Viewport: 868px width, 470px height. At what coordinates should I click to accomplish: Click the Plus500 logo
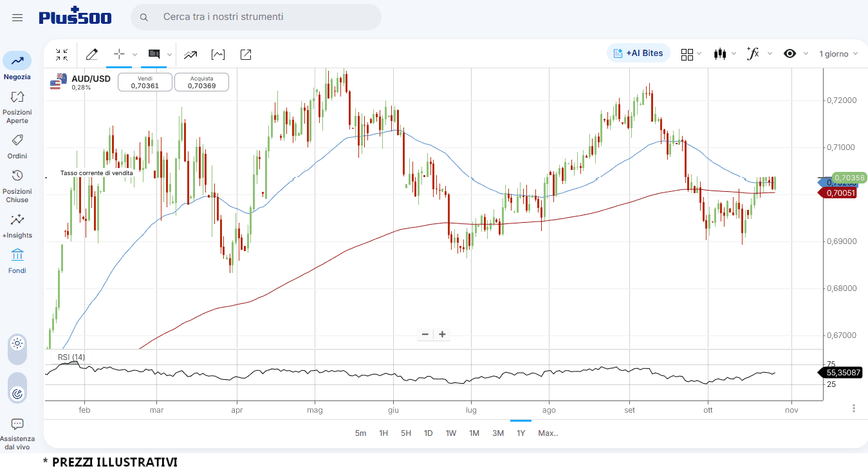(75, 16)
